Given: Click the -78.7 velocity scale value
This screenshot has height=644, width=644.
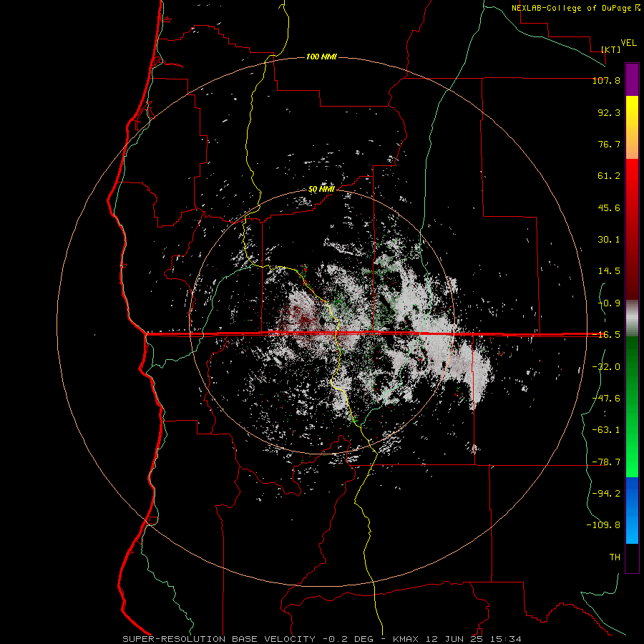Looking at the screenshot, I should 606,462.
